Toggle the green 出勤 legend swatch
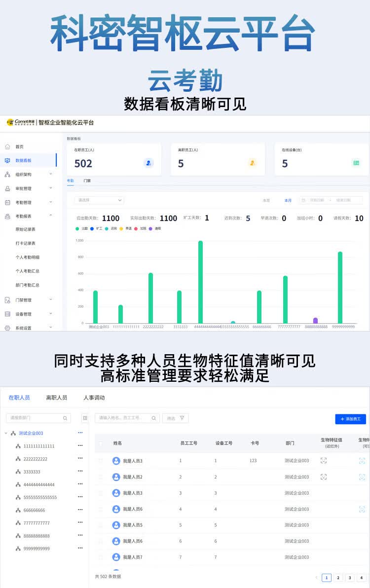 tap(77, 228)
